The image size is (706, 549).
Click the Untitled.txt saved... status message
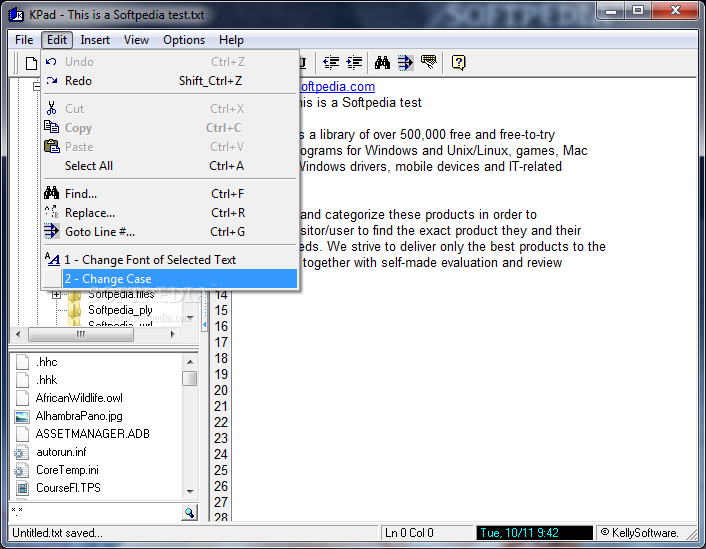pos(58,533)
